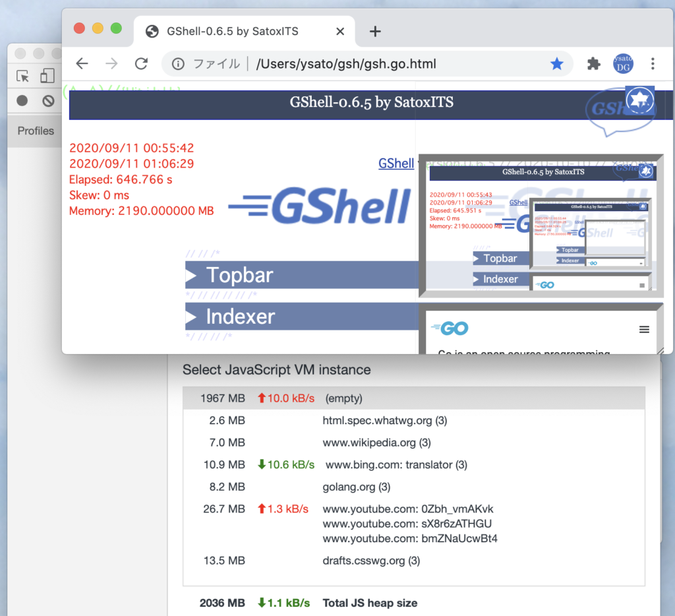Follow the blue GShell hyperlink
The image size is (675, 616).
pyautogui.click(x=396, y=163)
